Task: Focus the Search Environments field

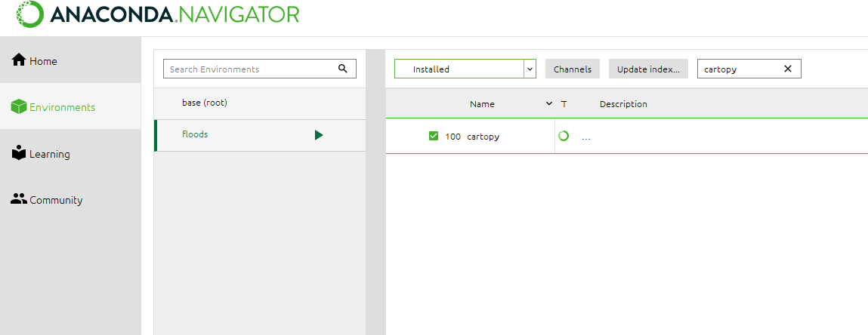Action: click(x=260, y=69)
